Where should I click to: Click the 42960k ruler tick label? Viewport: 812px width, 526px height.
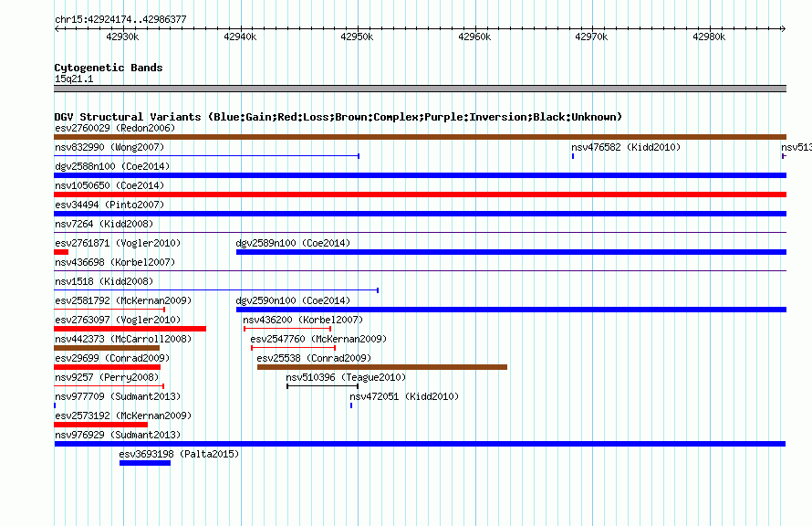[474, 37]
